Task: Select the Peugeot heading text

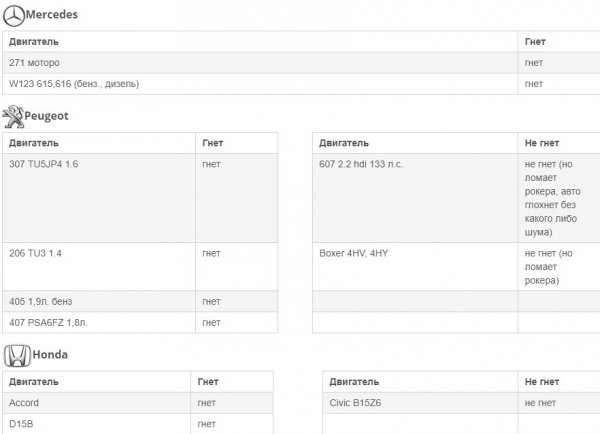Action: click(x=46, y=116)
